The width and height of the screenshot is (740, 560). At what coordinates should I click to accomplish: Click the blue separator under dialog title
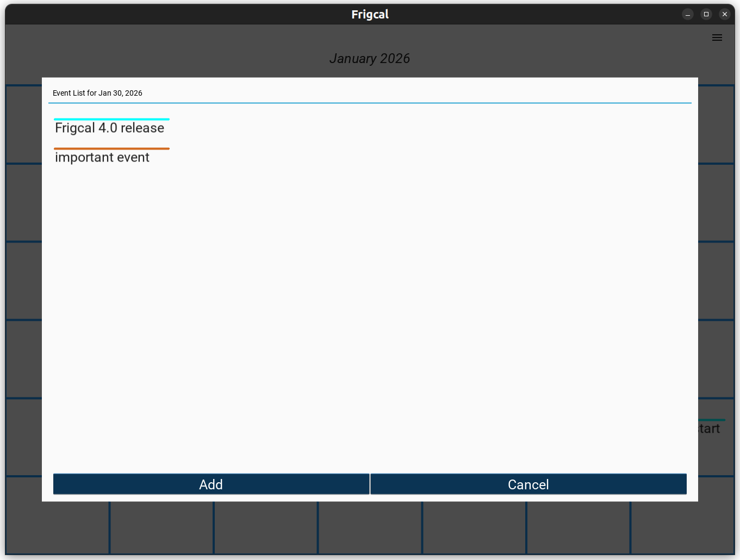click(370, 103)
